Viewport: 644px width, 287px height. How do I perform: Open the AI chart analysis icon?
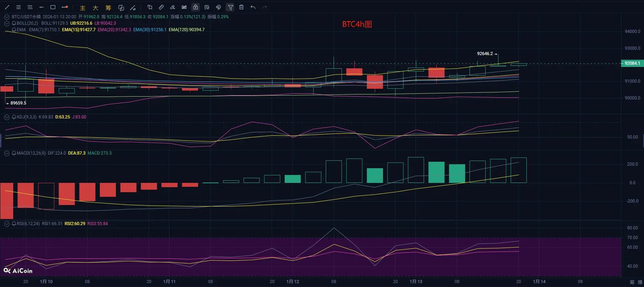(121, 8)
